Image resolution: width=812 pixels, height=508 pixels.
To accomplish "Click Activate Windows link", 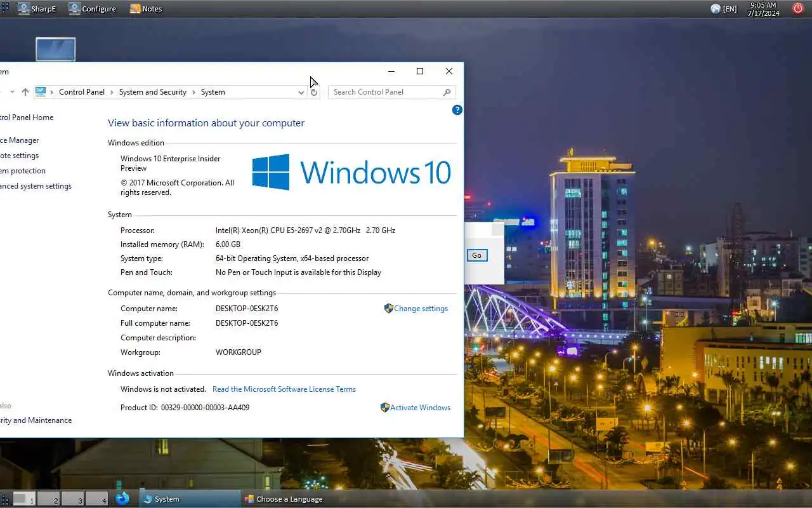I will [421, 408].
